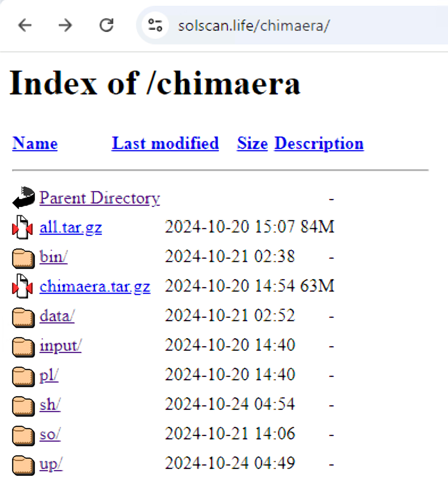Open the Parent Directory link
This screenshot has height=485, width=448.
pyautogui.click(x=100, y=198)
